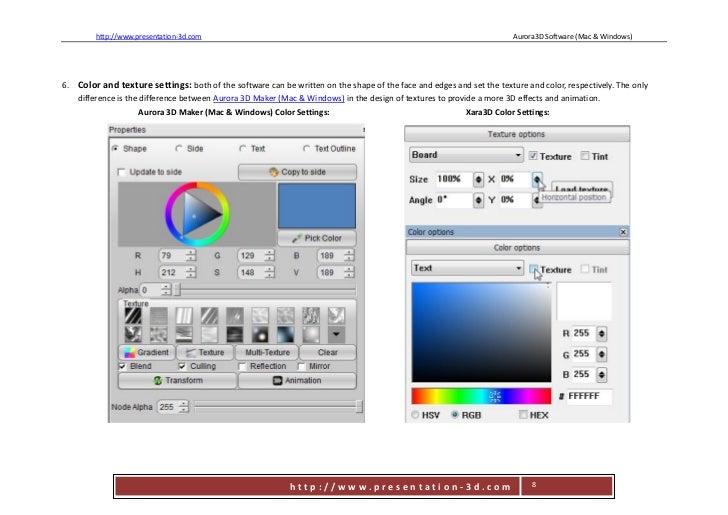Select the first black striped texture thumbnail
Viewport: 728px width, 515px height.
tap(133, 316)
